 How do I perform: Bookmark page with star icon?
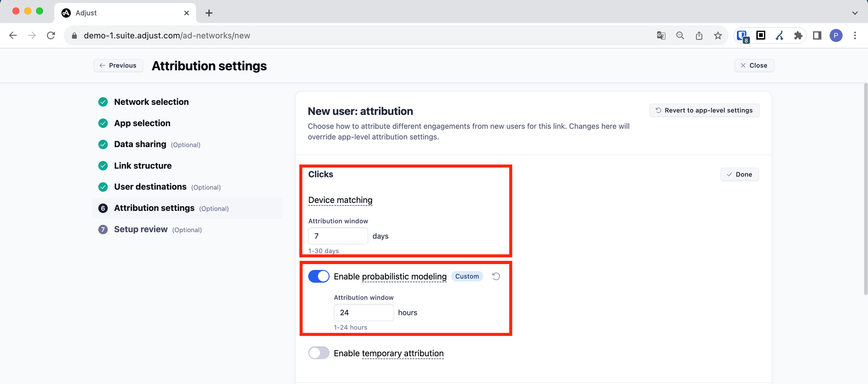pyautogui.click(x=718, y=35)
